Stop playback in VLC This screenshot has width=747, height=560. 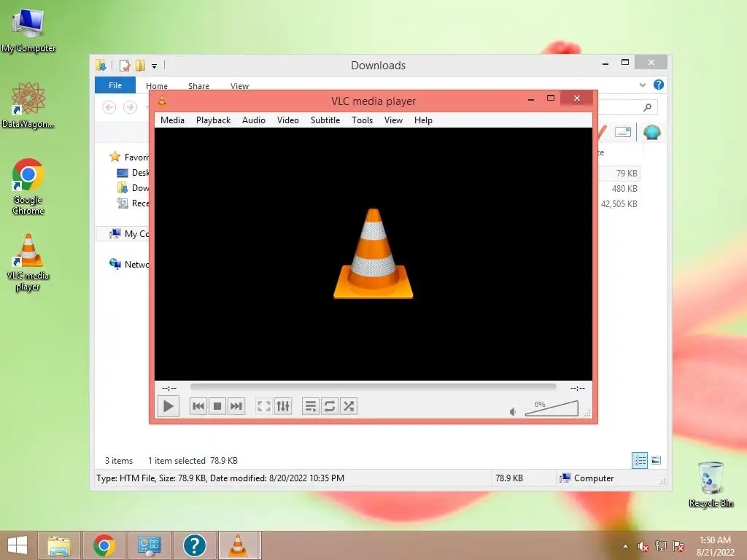tap(217, 406)
